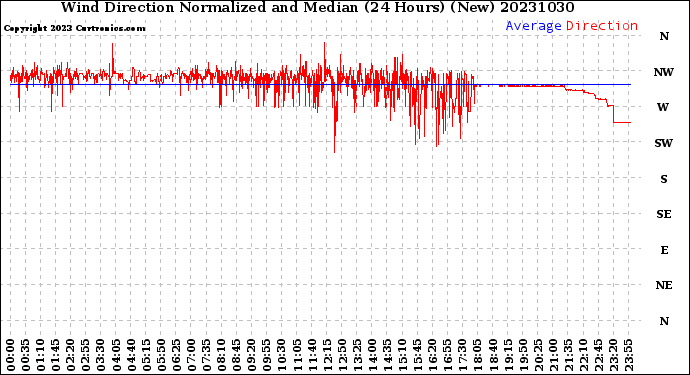
Task: Click the 'Average' legend label
Action: point(533,26)
